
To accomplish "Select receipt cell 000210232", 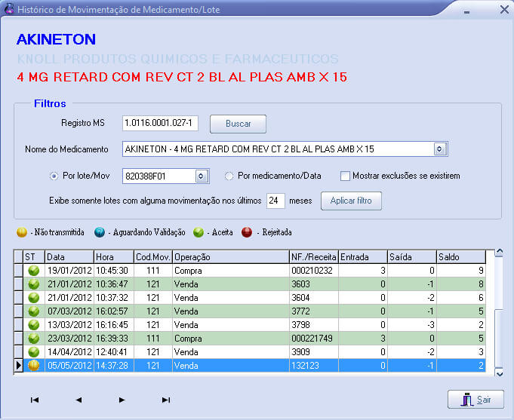I will click(x=314, y=271).
